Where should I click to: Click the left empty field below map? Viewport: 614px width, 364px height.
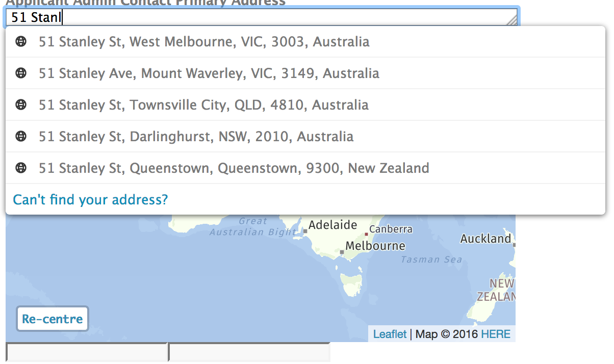tap(87, 353)
